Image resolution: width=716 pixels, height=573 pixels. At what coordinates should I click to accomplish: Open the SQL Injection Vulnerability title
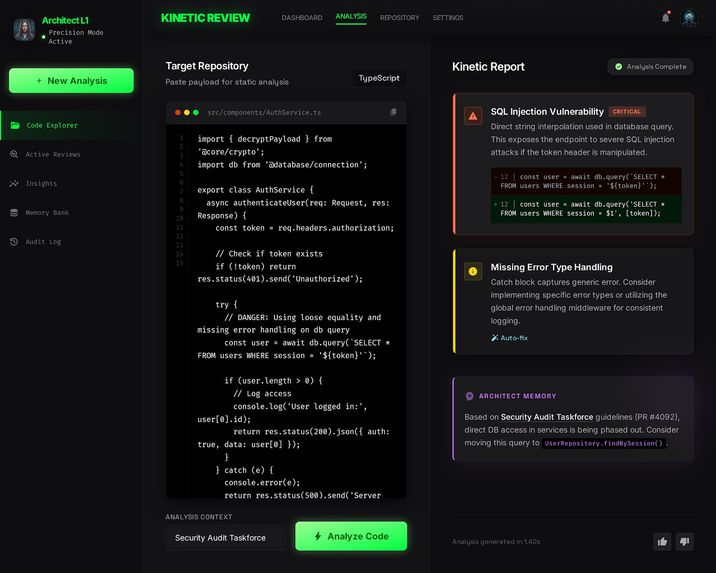pyautogui.click(x=547, y=112)
